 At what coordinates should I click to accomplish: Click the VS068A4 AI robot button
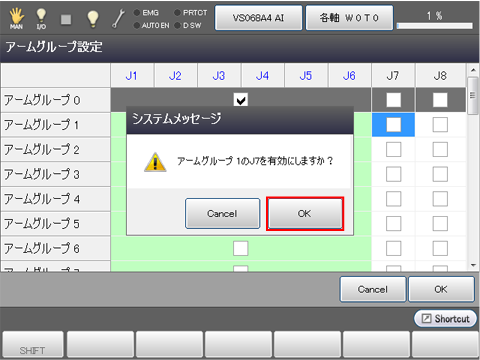258,18
